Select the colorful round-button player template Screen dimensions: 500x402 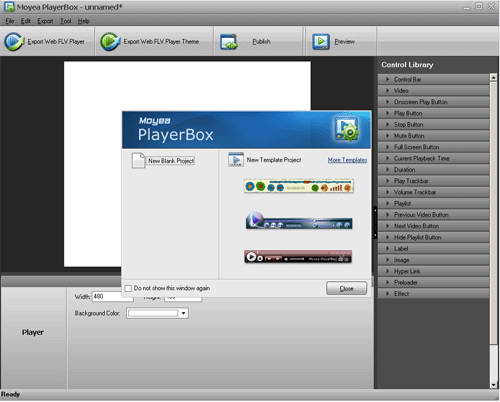click(x=298, y=186)
